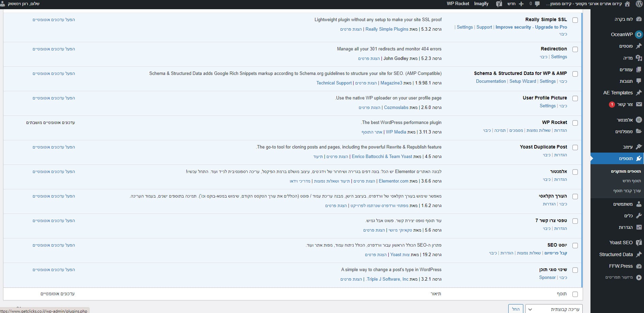This screenshot has width=644, height=313.
Task: Open Elementor icon in sidebar
Action: point(639,120)
